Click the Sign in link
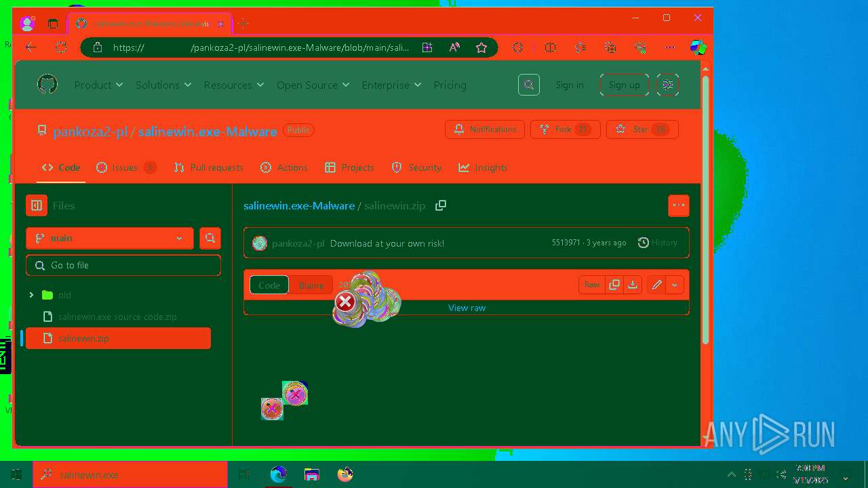The height and width of the screenshot is (488, 868). pos(570,85)
